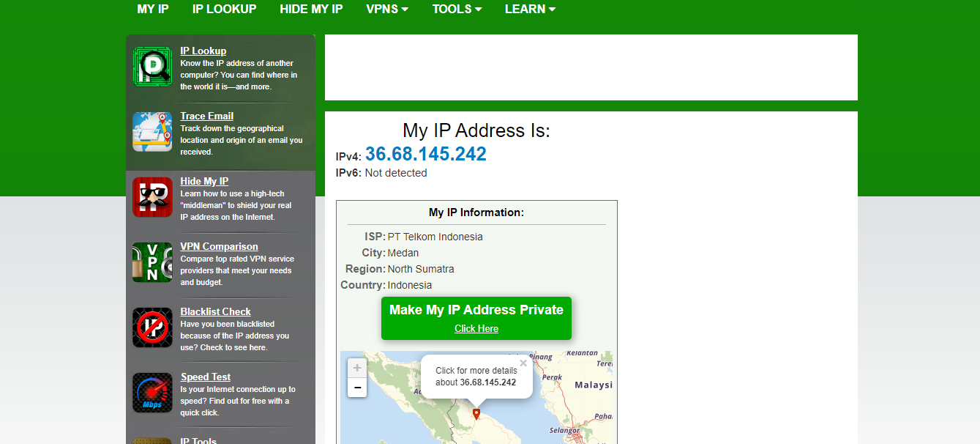Click the Trace Email map icon
This screenshot has height=444, width=980.
point(152,132)
